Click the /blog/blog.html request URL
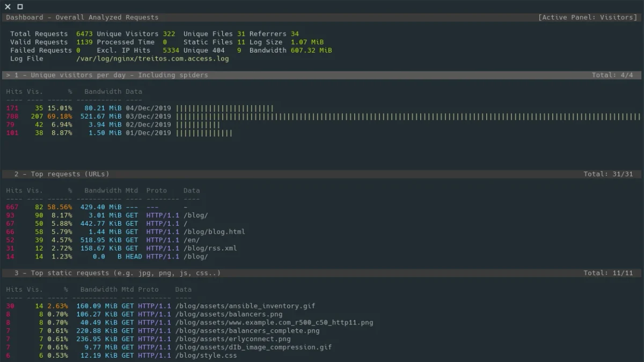Image resolution: width=644 pixels, height=362 pixels. click(x=214, y=232)
